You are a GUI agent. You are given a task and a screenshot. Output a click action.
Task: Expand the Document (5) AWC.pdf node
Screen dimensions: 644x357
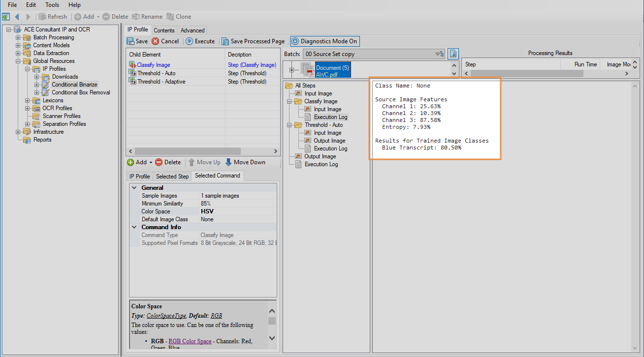(x=292, y=70)
